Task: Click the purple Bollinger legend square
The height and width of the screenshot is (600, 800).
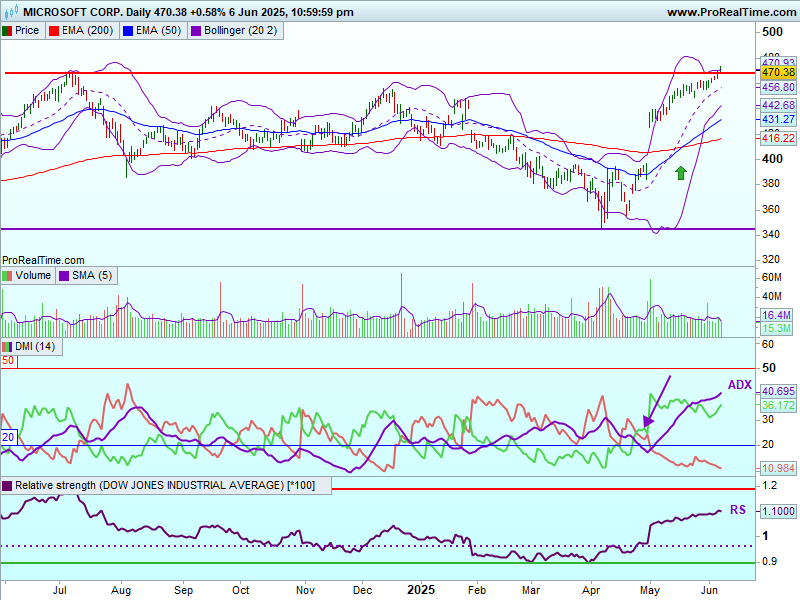Action: coord(196,31)
